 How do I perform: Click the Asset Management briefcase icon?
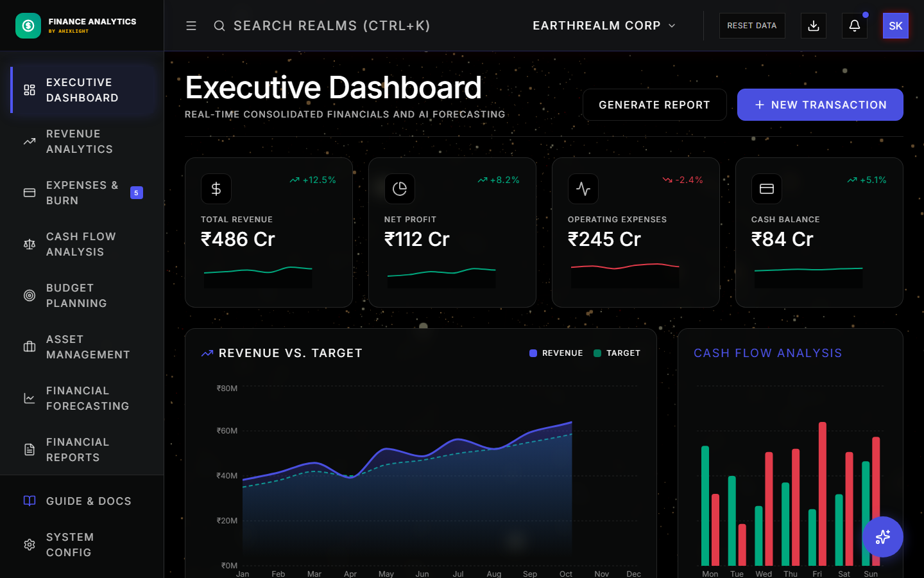[30, 347]
